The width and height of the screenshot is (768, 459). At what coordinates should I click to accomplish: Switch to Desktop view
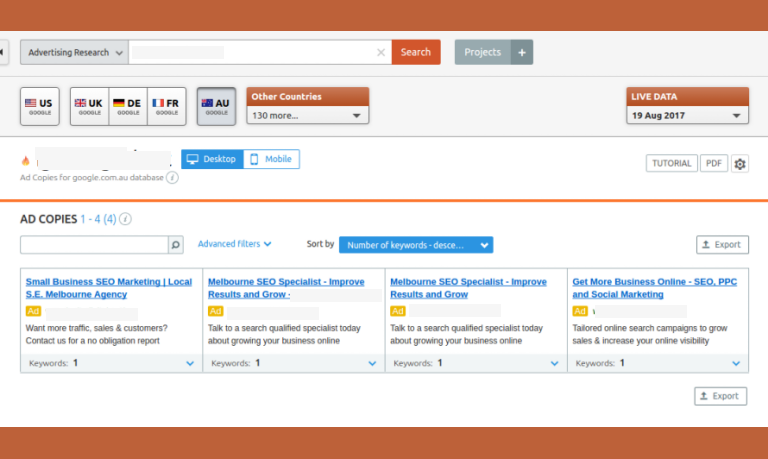(212, 159)
